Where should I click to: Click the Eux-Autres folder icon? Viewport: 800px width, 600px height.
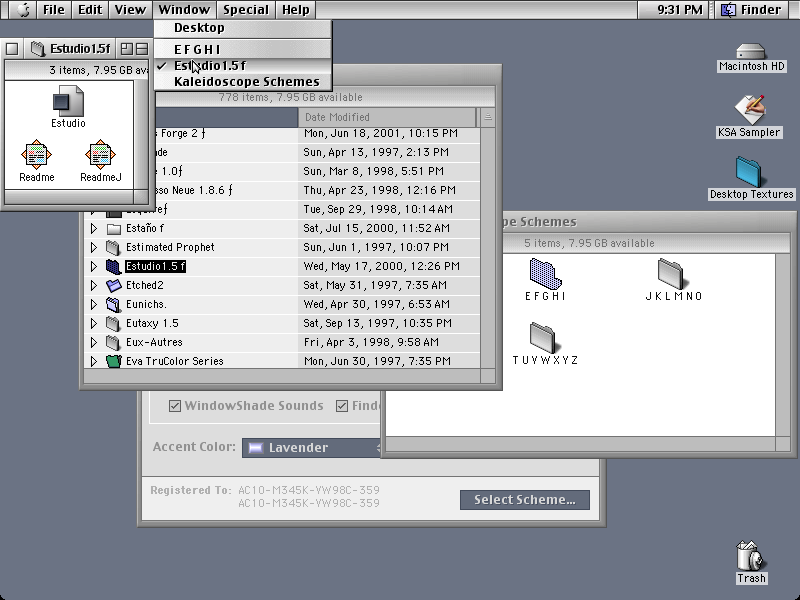pos(113,342)
